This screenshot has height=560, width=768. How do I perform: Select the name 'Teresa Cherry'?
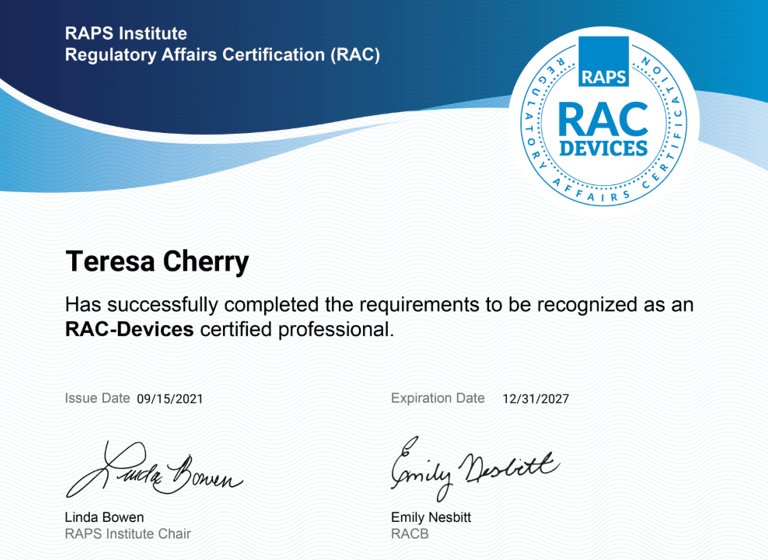click(157, 262)
